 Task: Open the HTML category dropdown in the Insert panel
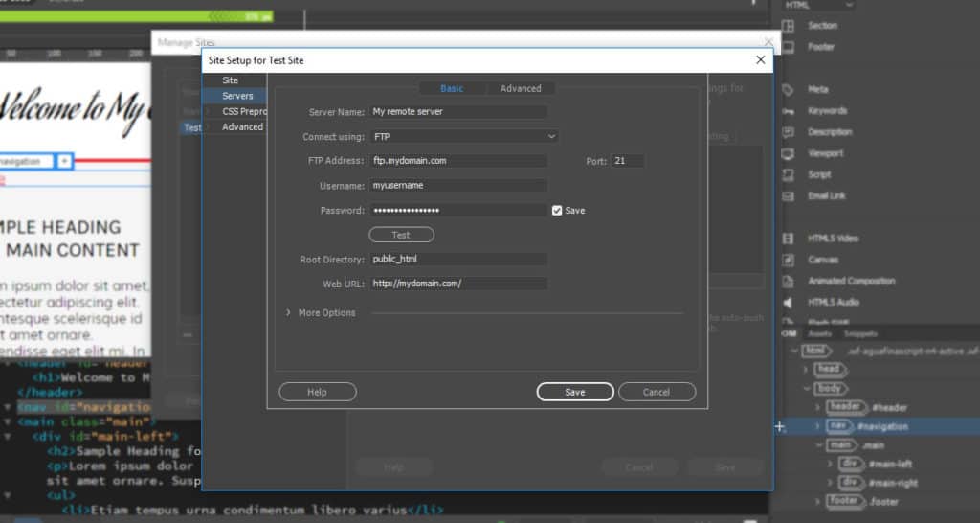[x=817, y=5]
